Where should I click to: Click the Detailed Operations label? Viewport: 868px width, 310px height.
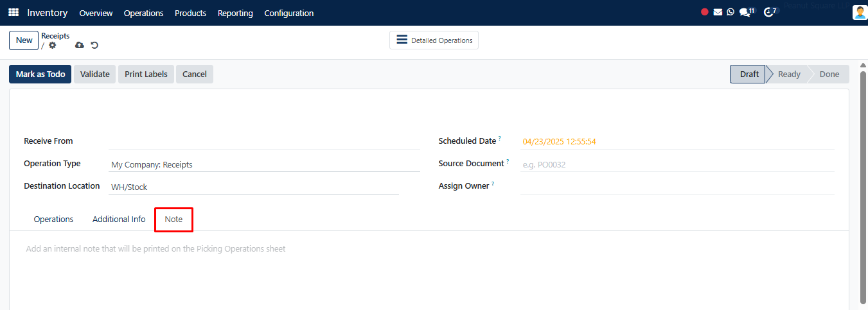442,40
